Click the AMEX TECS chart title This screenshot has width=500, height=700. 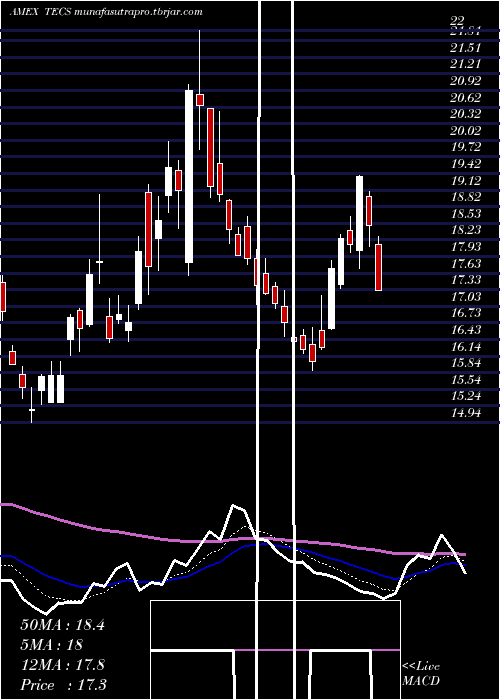click(x=41, y=12)
